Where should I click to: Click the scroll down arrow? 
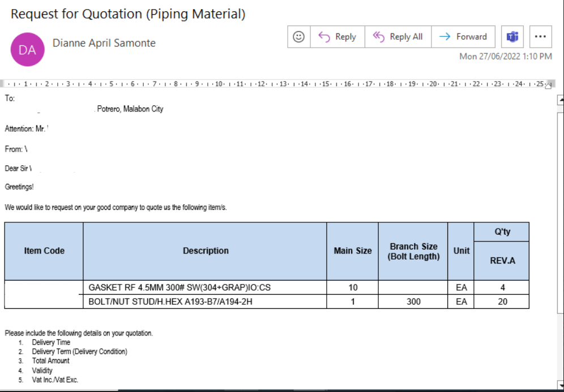tap(560, 385)
